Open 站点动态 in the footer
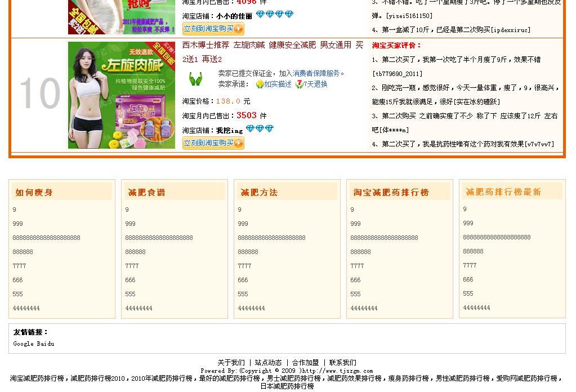The height and width of the screenshot is (392, 576). click(268, 363)
